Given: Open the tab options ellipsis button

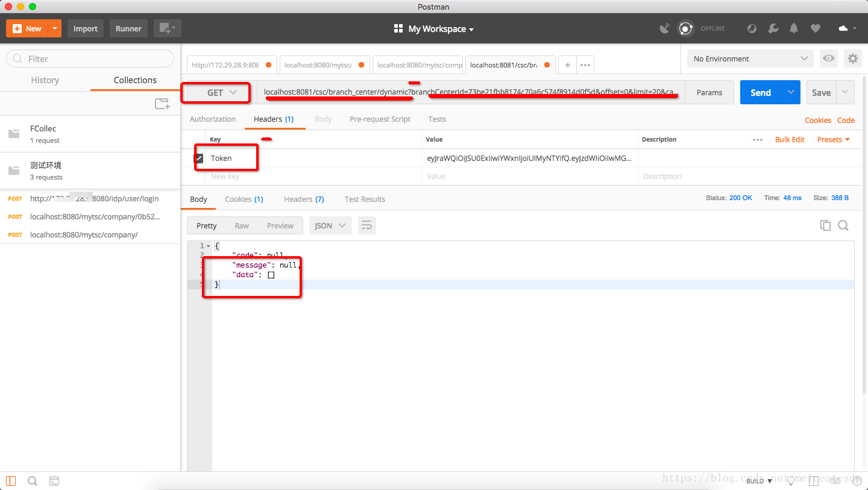Looking at the screenshot, I should [x=585, y=65].
